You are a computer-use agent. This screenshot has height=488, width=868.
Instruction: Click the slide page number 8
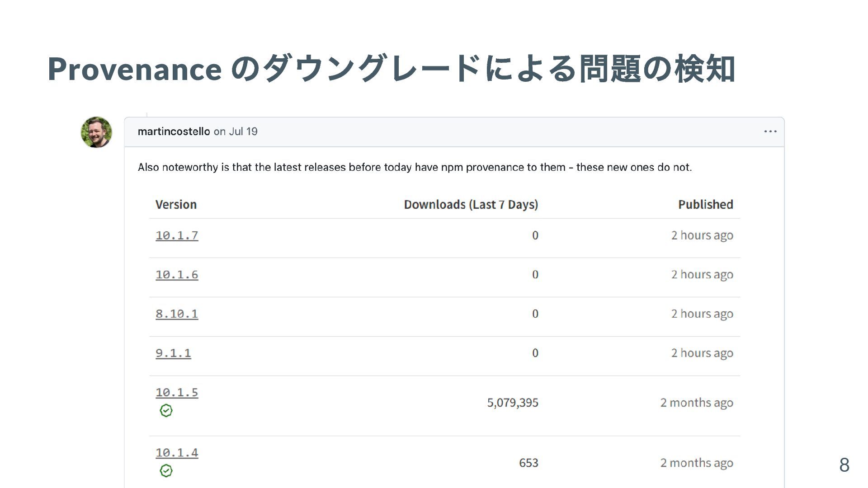(x=844, y=465)
